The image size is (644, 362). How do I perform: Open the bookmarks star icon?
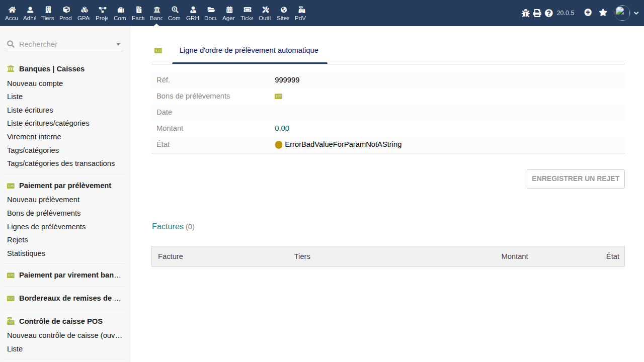(603, 13)
